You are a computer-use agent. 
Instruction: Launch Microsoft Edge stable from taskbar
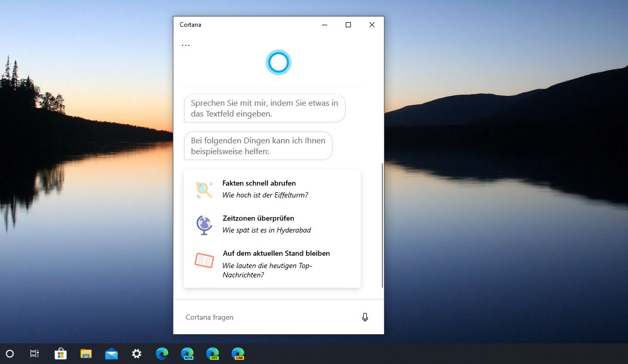click(162, 354)
